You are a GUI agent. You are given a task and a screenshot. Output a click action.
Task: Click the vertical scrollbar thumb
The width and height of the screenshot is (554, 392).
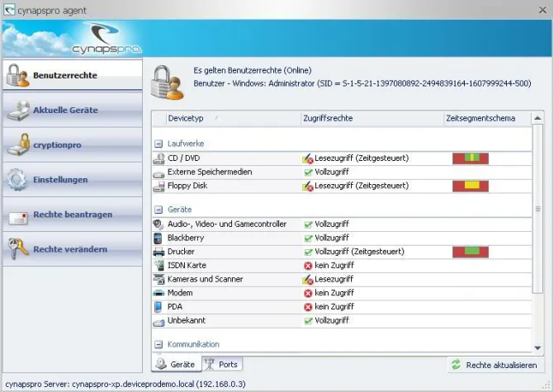pos(537,209)
